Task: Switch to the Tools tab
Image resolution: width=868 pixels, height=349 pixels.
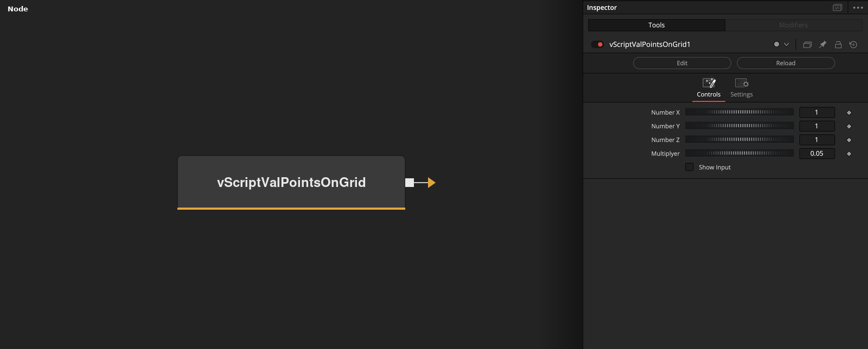Action: tap(656, 25)
